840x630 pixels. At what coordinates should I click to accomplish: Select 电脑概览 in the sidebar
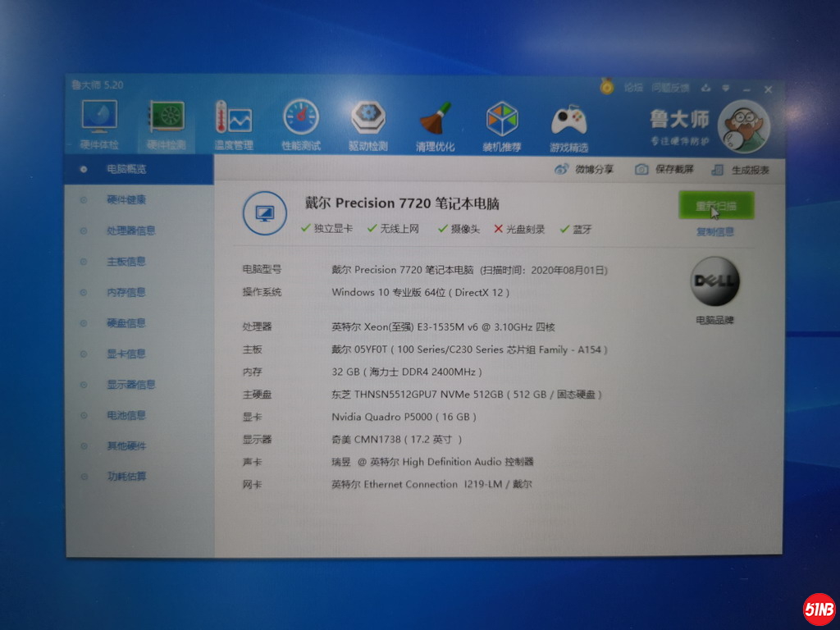(139, 169)
